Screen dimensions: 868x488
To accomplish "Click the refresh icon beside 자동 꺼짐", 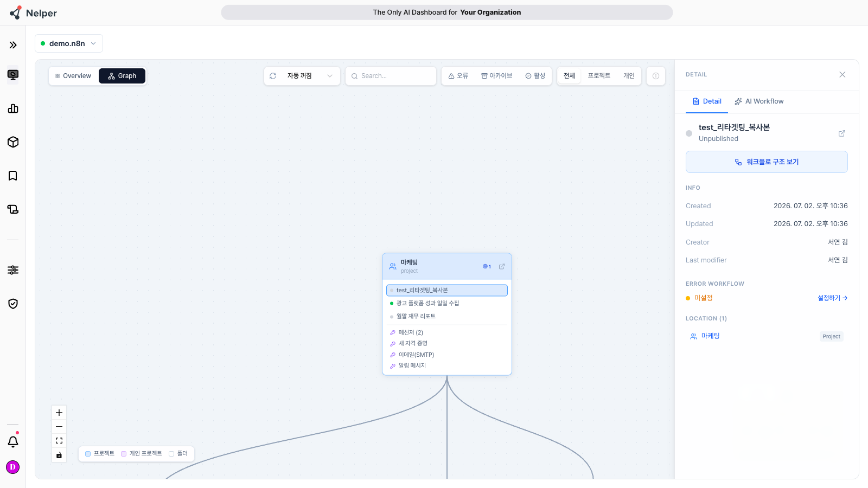I will point(273,76).
